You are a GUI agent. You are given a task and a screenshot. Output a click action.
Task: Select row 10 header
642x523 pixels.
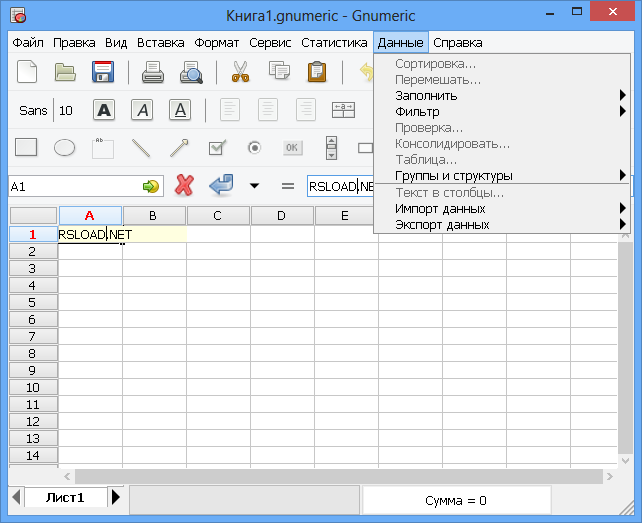33,387
